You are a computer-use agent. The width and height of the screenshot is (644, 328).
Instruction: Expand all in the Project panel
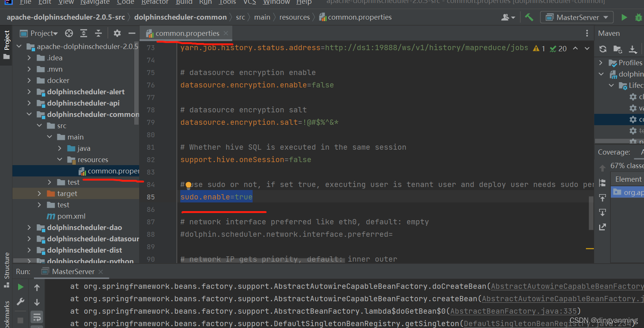[x=84, y=33]
